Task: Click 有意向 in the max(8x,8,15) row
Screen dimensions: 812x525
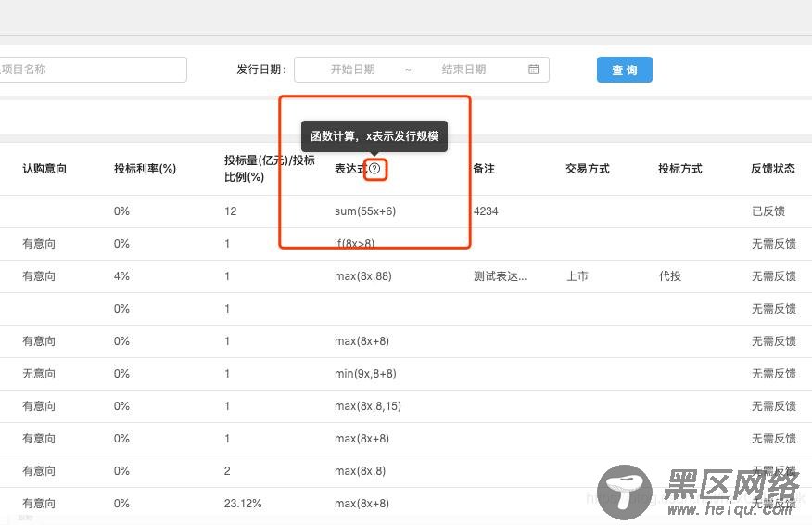Action: click(x=39, y=405)
